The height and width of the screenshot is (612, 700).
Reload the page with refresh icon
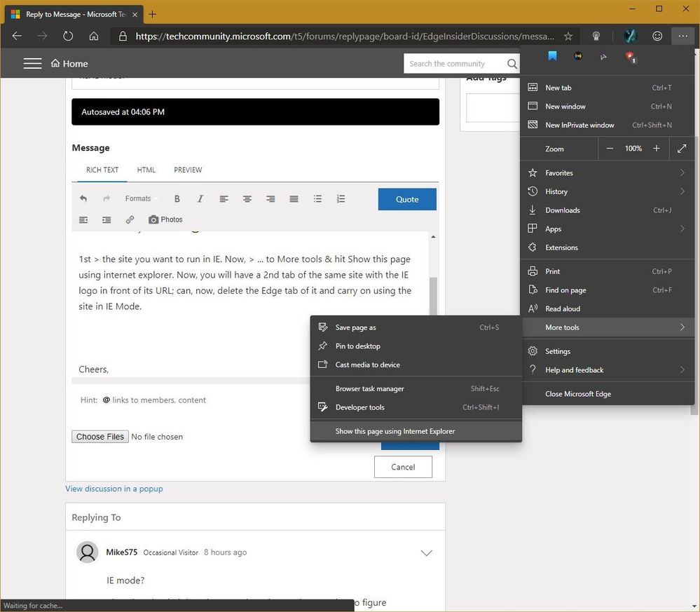point(68,36)
